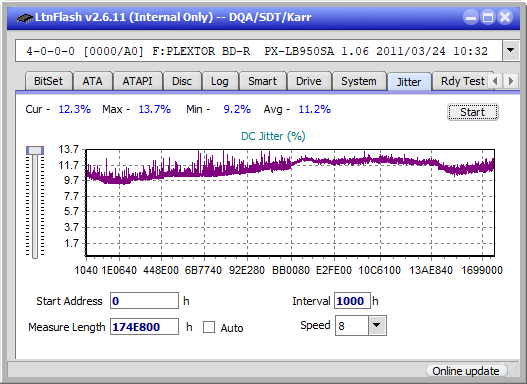
Task: Click the vertical jitter scale slider handle
Action: [x=35, y=150]
